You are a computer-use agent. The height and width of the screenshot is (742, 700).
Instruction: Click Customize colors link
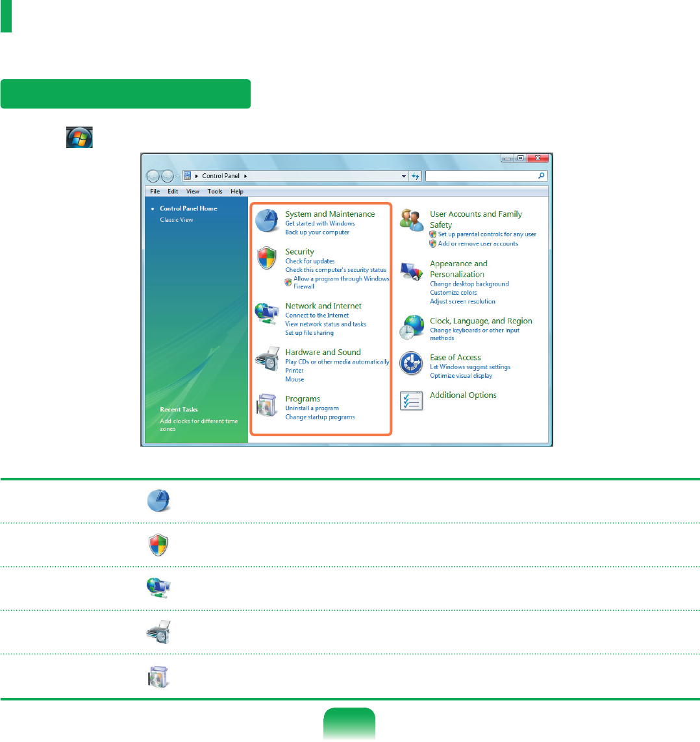point(453,293)
